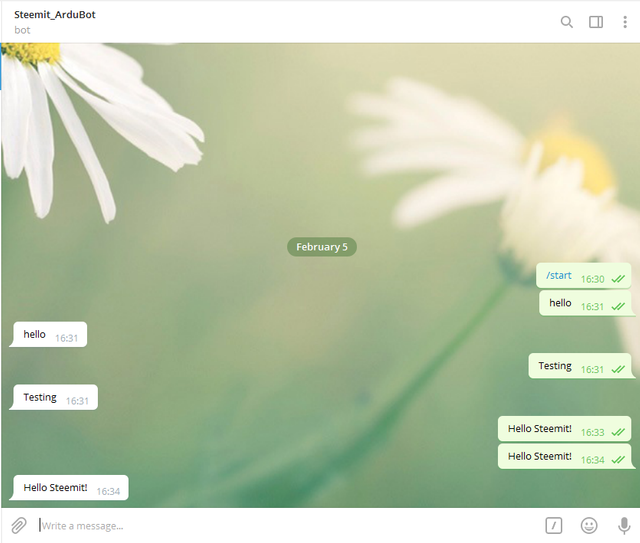Viewport: 640px width, 543px height.
Task: Select the sent Testing message bubble
Action: pos(580,366)
